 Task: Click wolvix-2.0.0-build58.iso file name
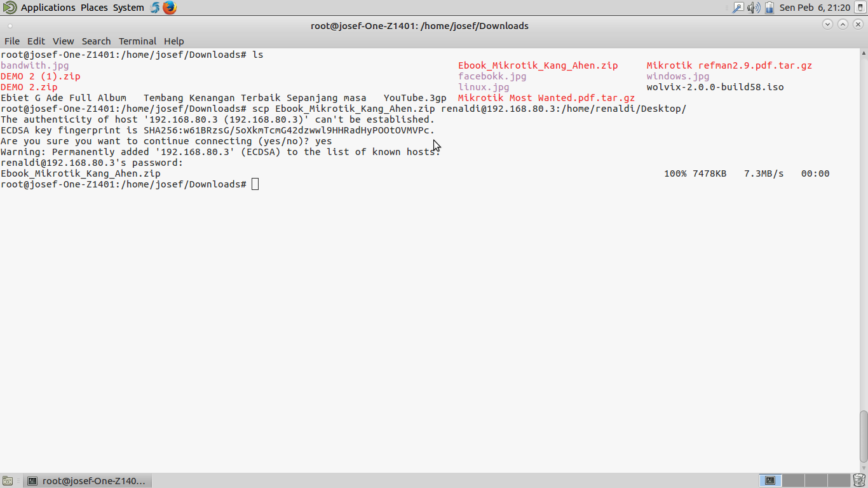pyautogui.click(x=715, y=87)
